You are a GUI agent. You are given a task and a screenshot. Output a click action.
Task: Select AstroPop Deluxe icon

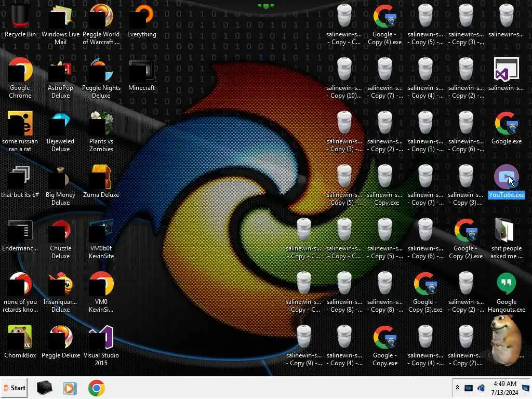click(60, 78)
